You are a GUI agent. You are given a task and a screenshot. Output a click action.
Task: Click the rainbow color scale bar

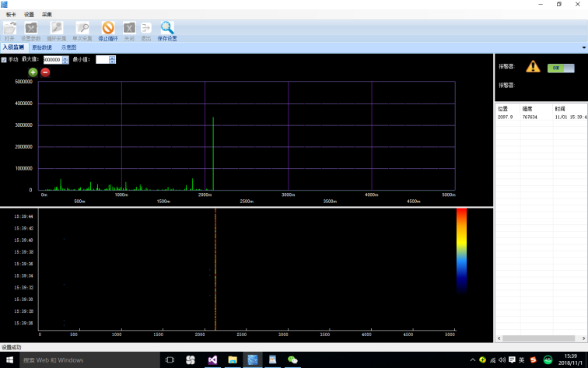pos(461,249)
